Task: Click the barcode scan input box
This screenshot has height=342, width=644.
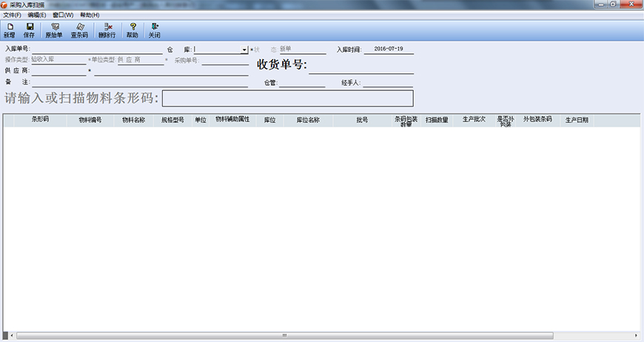Action: click(x=287, y=98)
